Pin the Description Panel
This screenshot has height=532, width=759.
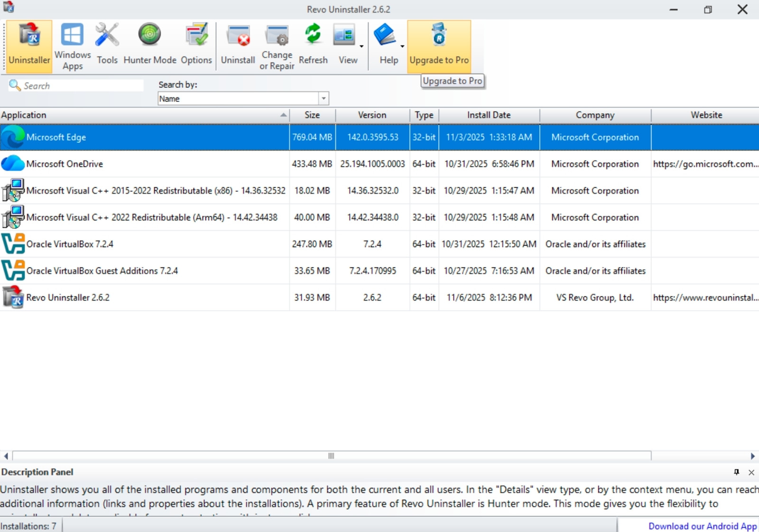click(736, 472)
